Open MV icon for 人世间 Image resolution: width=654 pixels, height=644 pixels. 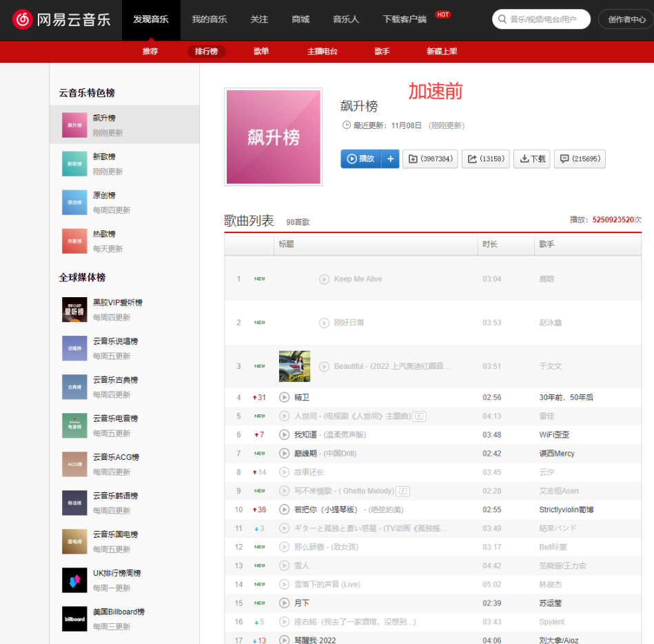[x=419, y=416]
